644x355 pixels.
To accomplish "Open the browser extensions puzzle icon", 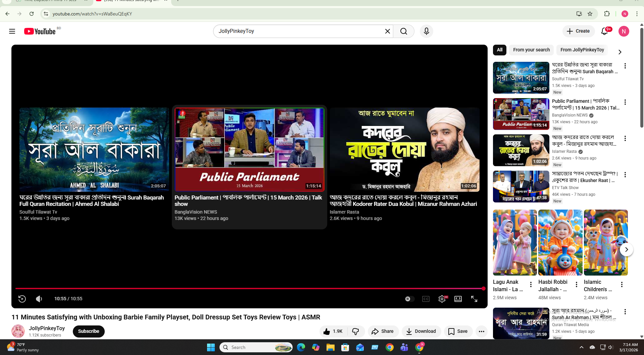I will (607, 14).
